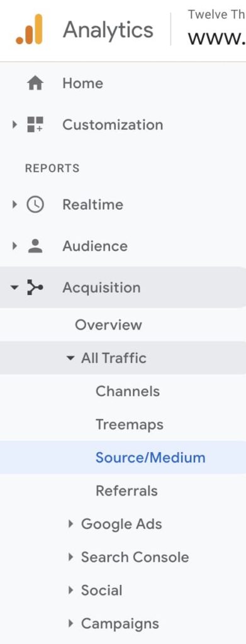Click the Home house icon
This screenshot has height=644, width=246.
click(x=35, y=84)
